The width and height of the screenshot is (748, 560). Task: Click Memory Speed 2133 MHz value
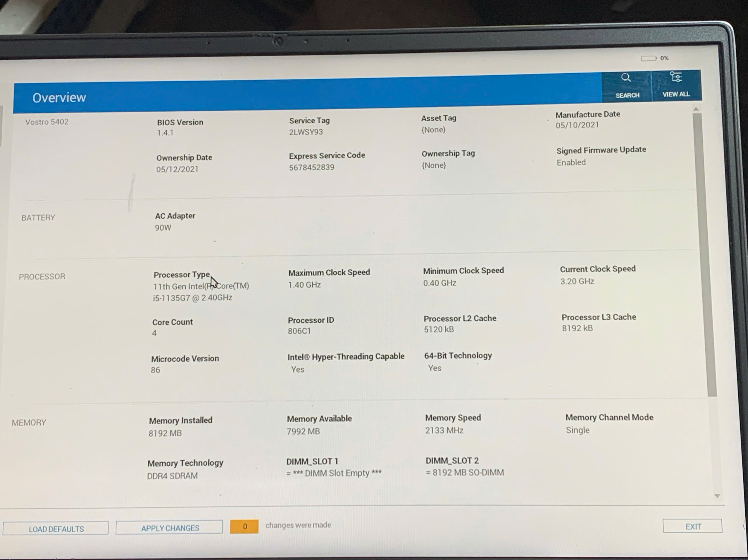point(444,430)
